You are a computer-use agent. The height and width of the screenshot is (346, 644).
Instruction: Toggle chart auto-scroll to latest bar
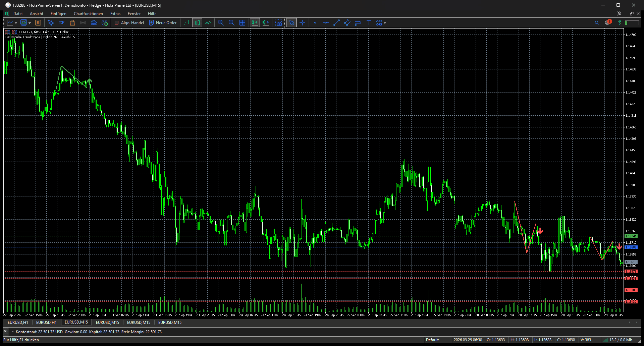tap(255, 23)
